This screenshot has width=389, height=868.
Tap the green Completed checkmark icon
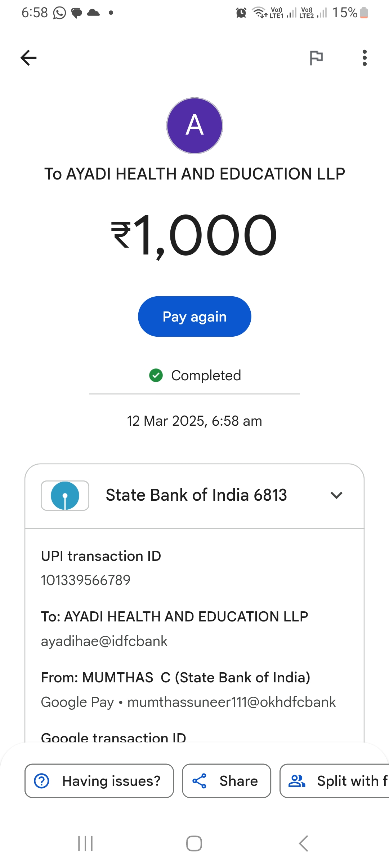(156, 375)
